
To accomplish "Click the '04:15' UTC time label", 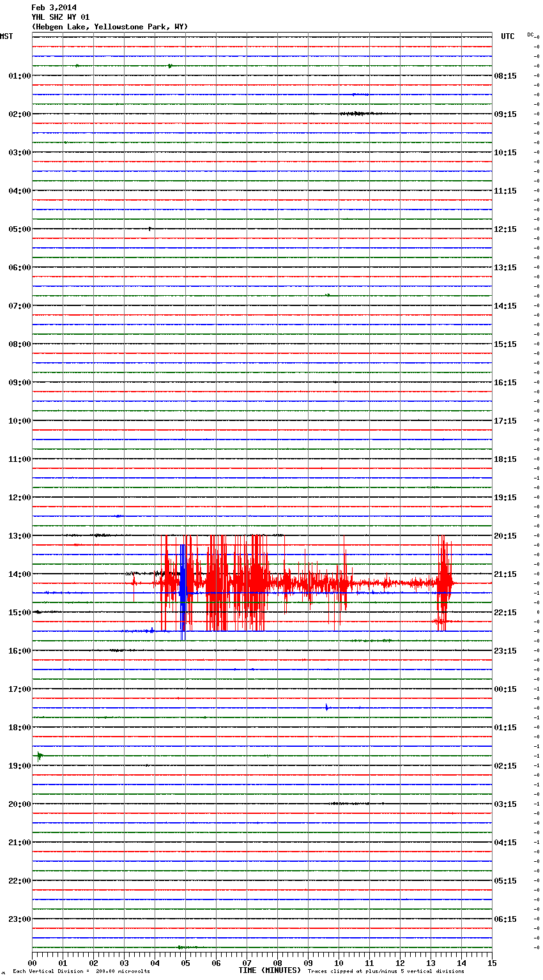I will 505,843.
